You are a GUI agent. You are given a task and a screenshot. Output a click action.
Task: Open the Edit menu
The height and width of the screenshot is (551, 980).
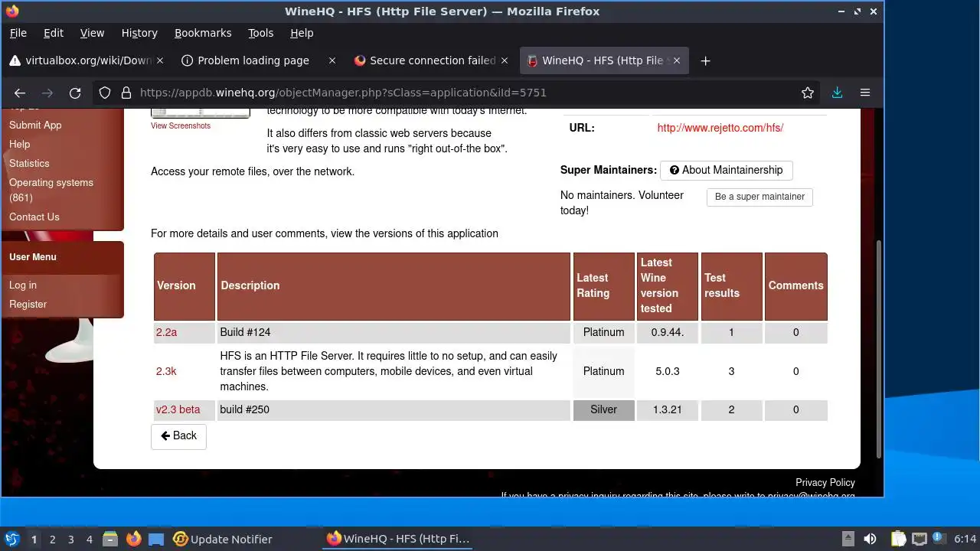[x=54, y=33]
